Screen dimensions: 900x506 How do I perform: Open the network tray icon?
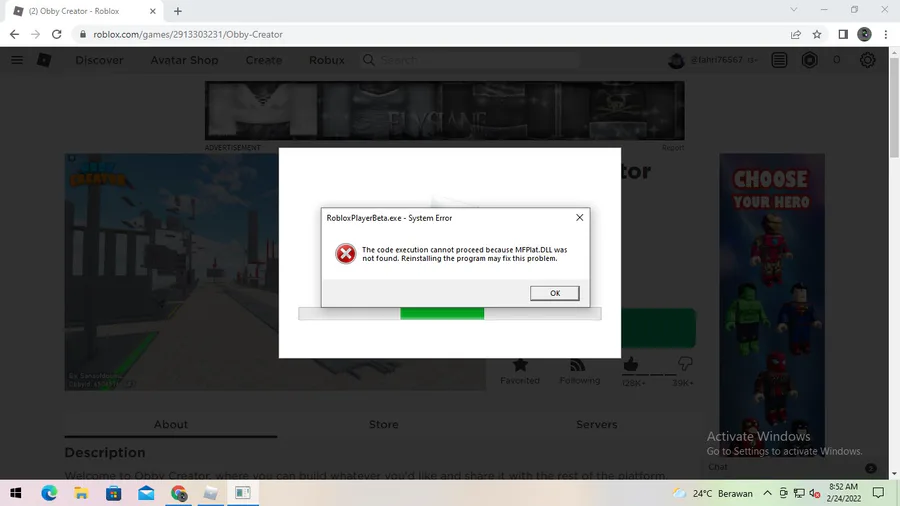coord(799,493)
